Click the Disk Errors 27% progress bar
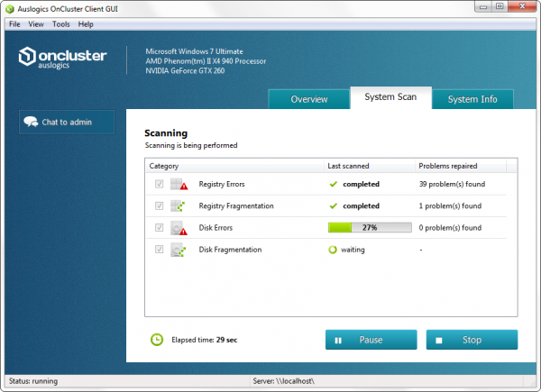 click(x=370, y=228)
